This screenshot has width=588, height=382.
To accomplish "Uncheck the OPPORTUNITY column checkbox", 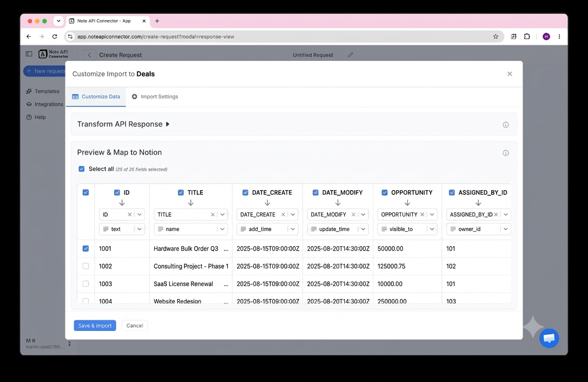I will tap(385, 193).
